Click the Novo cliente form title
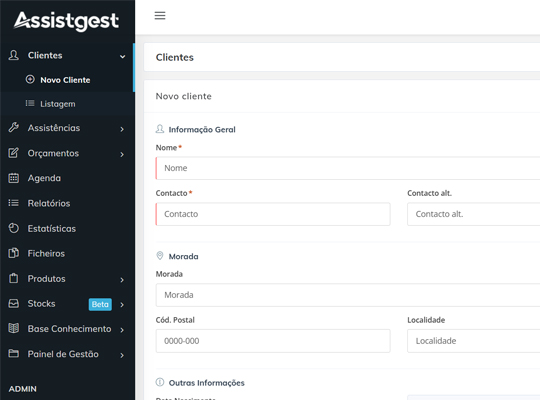Screen dimensions: 540x400 (x=184, y=96)
